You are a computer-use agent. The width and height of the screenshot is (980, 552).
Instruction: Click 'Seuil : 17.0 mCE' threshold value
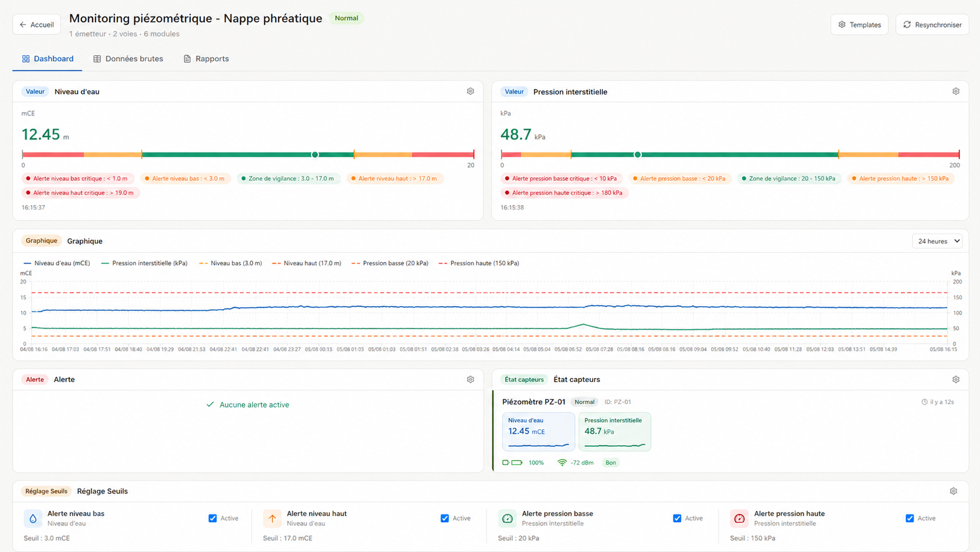tap(287, 538)
